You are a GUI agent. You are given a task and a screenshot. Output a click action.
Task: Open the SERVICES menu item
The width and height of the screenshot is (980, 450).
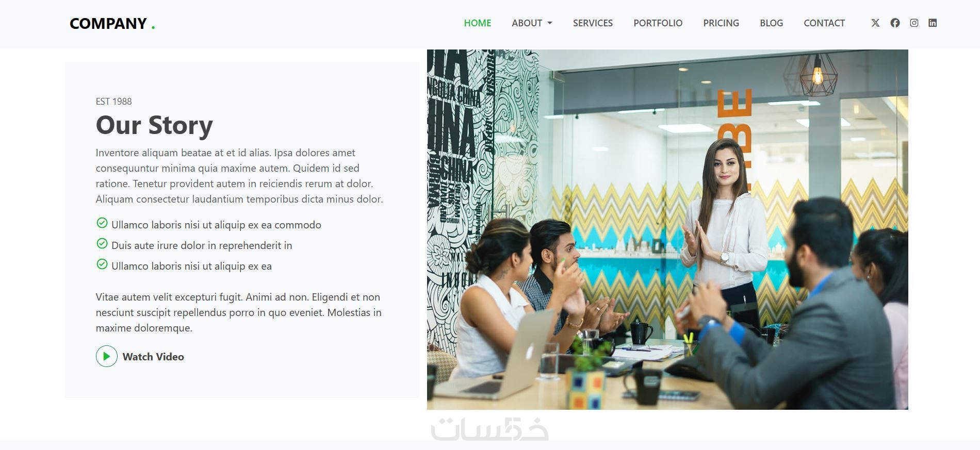click(x=593, y=23)
